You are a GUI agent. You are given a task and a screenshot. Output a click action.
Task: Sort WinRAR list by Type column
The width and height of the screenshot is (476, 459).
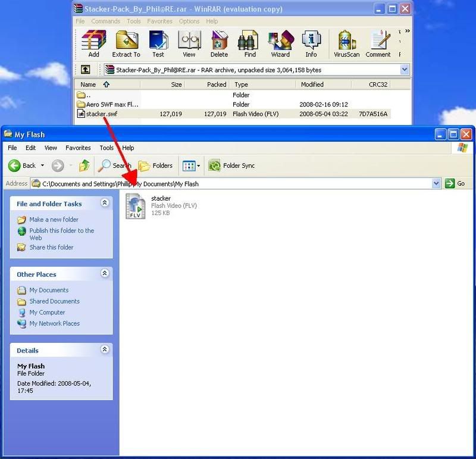263,85
